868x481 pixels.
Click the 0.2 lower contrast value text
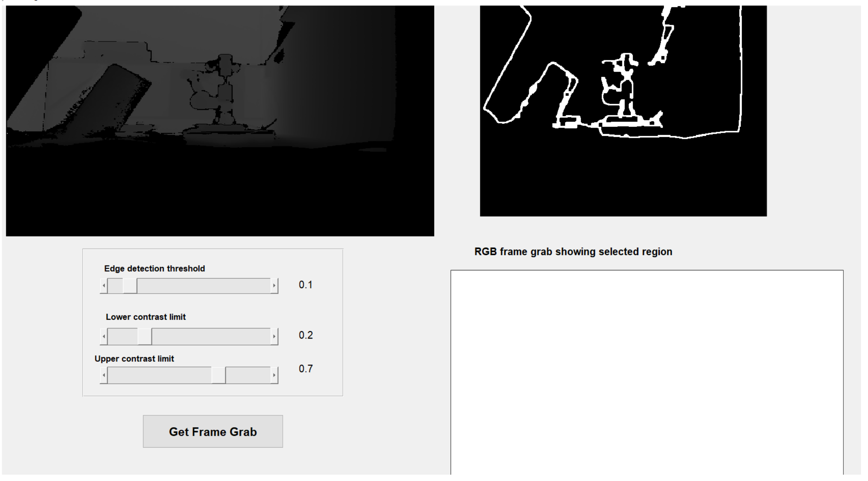pyautogui.click(x=305, y=335)
